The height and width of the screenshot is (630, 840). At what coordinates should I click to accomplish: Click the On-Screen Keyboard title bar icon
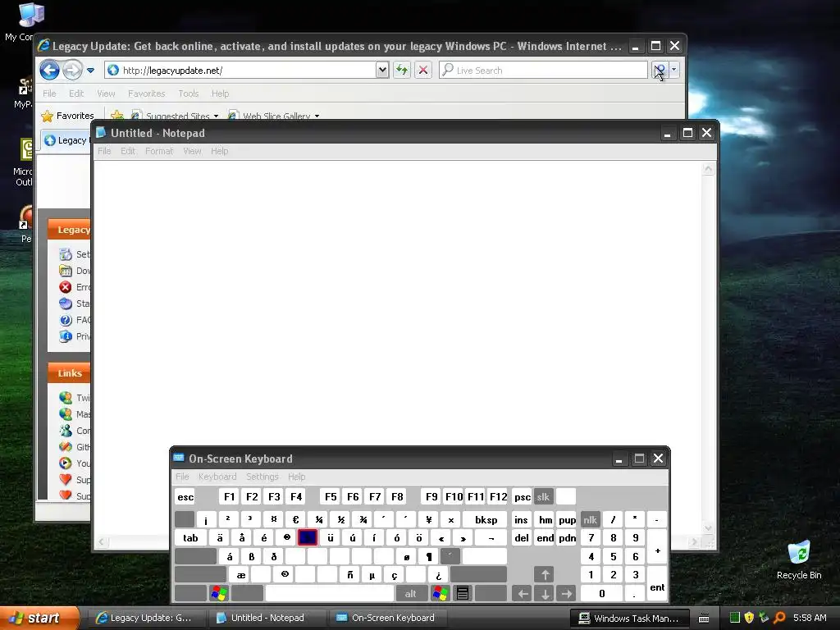pyautogui.click(x=179, y=458)
